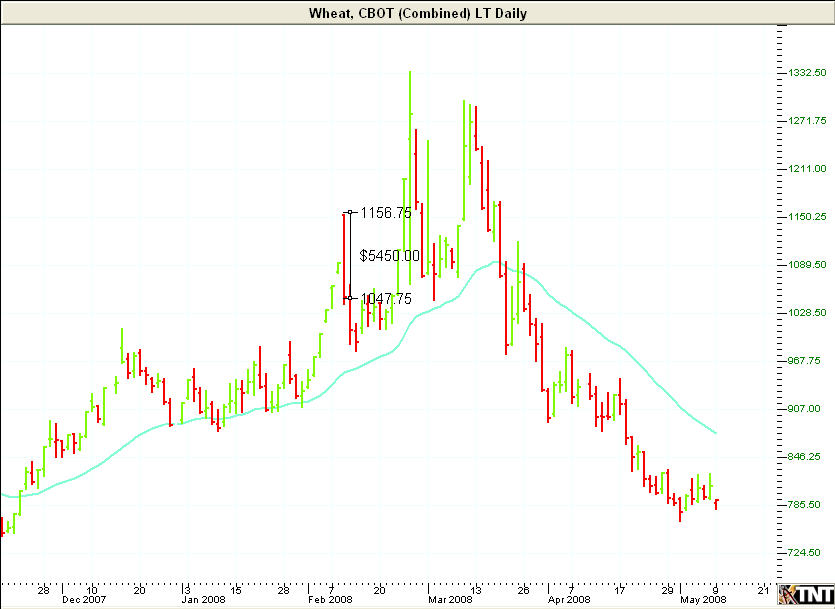
Task: Click the 846.25 price axis label
Action: click(x=805, y=456)
